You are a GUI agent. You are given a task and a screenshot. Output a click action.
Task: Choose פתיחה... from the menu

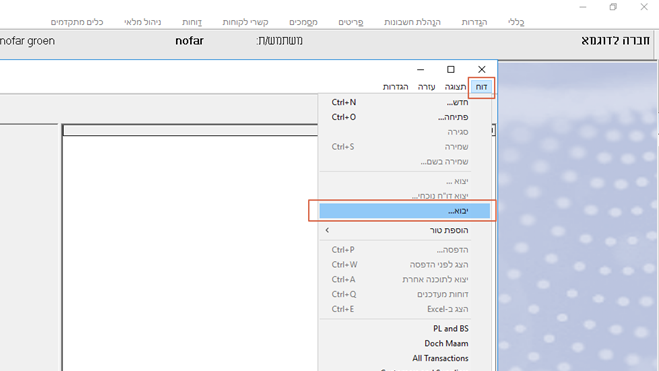point(405,117)
